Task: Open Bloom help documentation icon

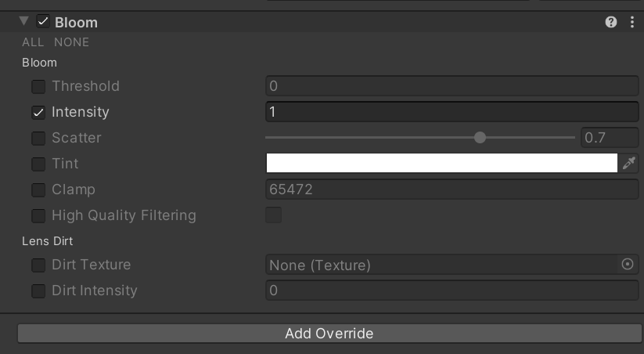Action: (611, 23)
